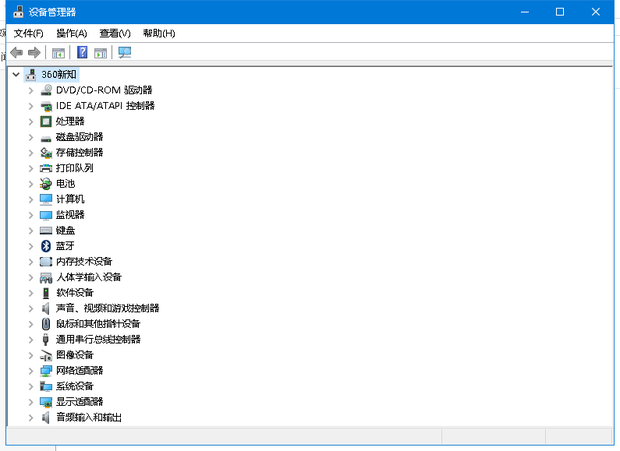Expand the DVD/CD-ROM 驱动器 node
The width and height of the screenshot is (620, 451).
pyautogui.click(x=31, y=91)
